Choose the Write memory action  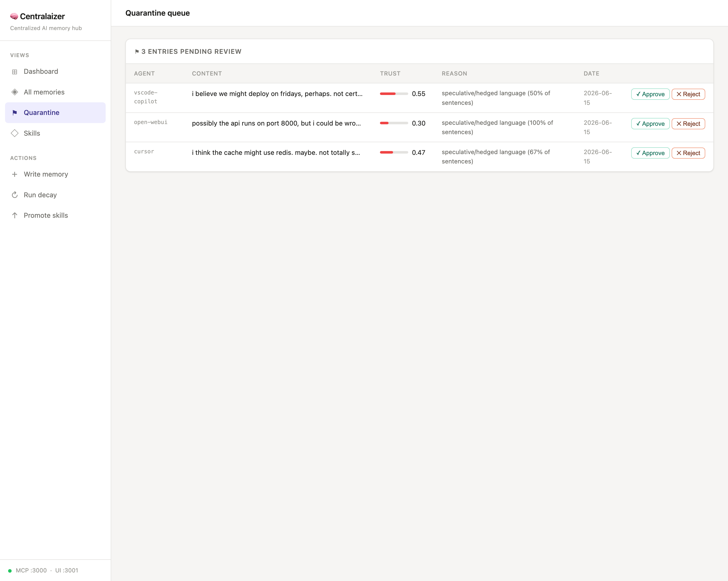tap(55, 175)
